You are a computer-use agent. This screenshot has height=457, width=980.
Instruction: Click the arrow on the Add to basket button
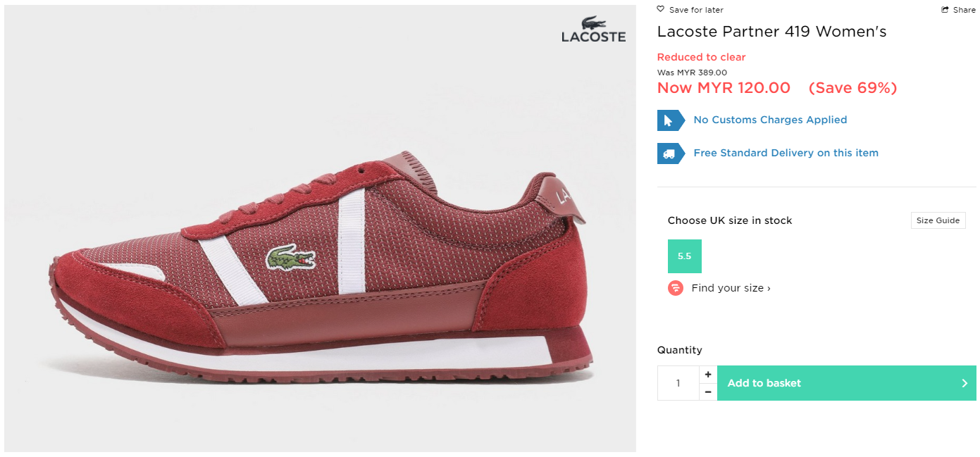(x=965, y=383)
